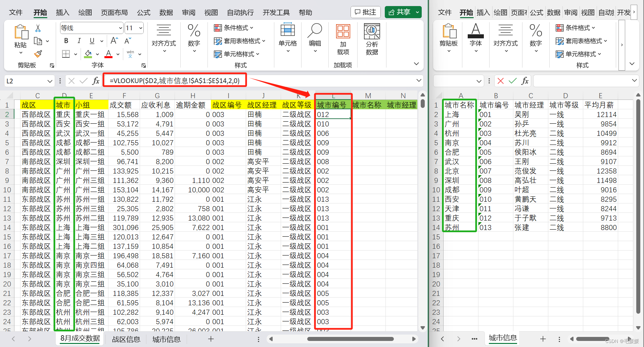The image size is (644, 347).
Task: Click the left horizontal scrollbar thumb
Action: click(350, 339)
